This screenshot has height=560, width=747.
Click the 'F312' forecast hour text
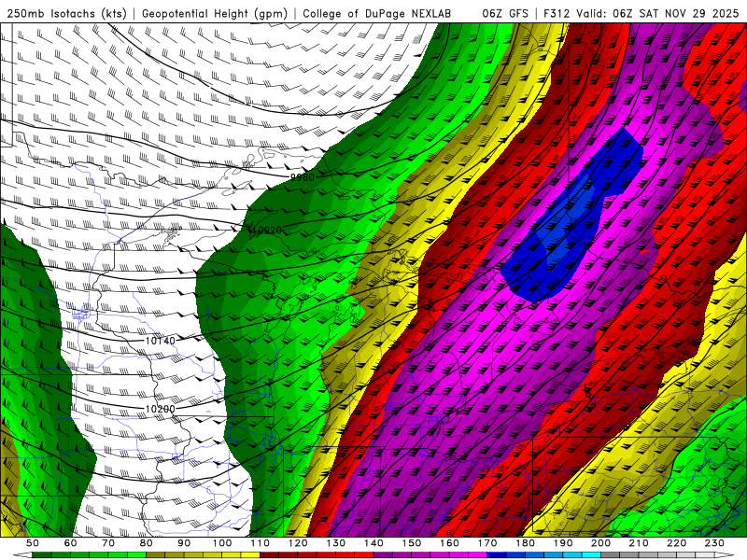(557, 14)
